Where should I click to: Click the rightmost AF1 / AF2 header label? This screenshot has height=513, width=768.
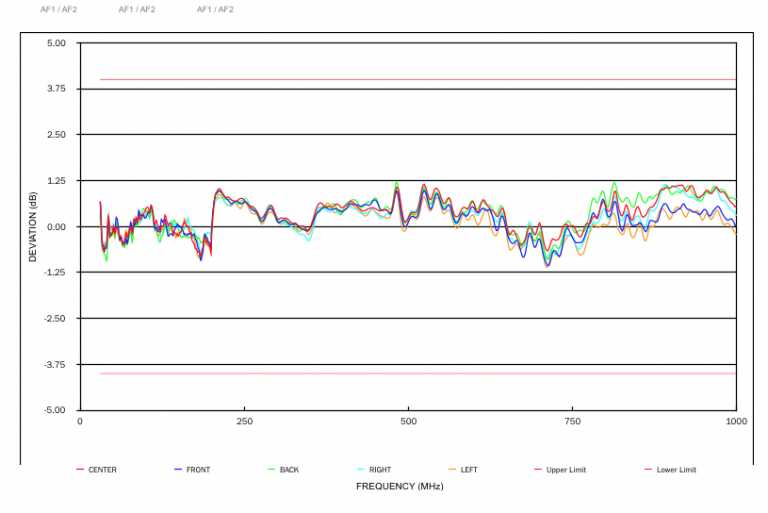(215, 9)
